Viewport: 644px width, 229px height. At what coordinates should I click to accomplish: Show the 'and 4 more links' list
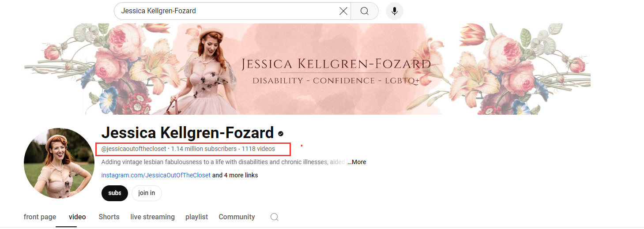tap(235, 175)
